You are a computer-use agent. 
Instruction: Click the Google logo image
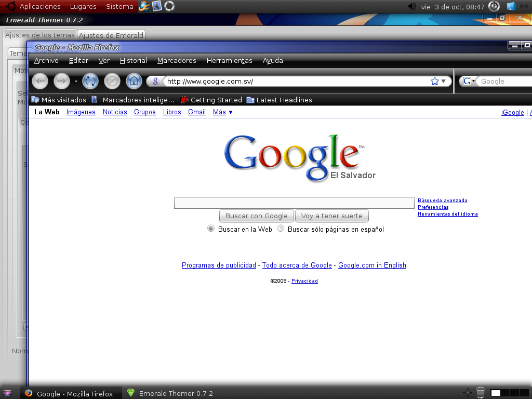[300, 158]
